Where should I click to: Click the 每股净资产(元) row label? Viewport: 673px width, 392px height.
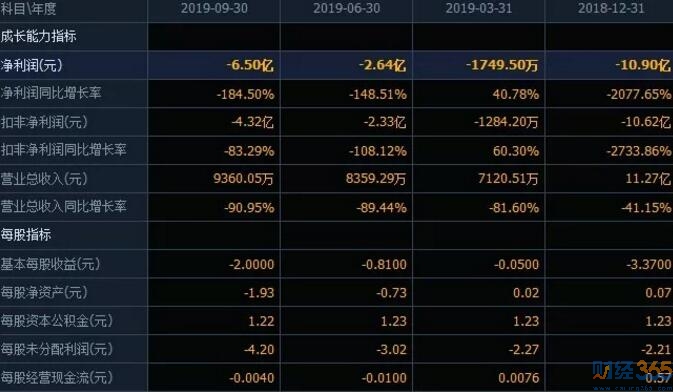(x=44, y=292)
